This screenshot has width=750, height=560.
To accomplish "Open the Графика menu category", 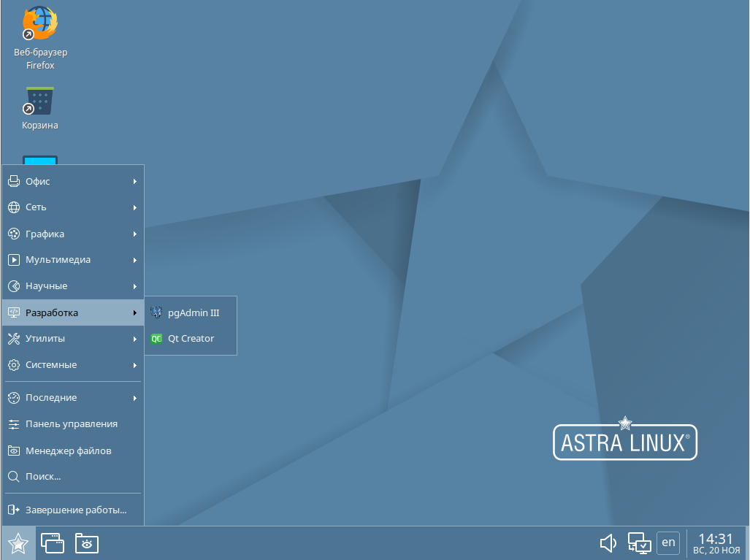I will [x=73, y=234].
